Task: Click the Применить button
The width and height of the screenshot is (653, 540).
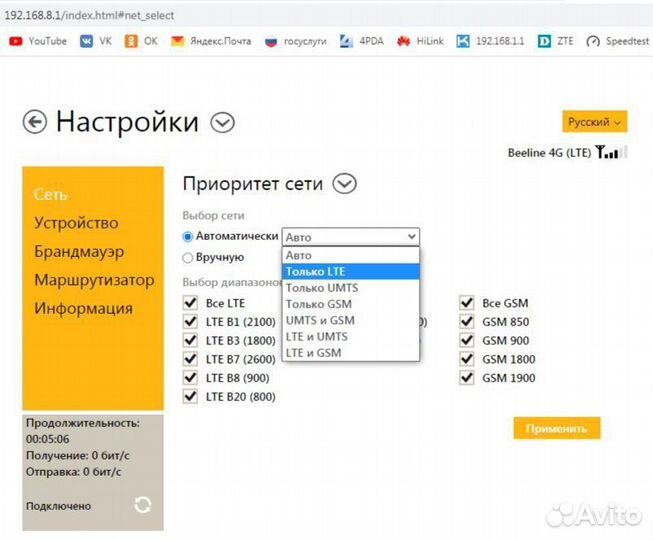Action: click(x=557, y=428)
